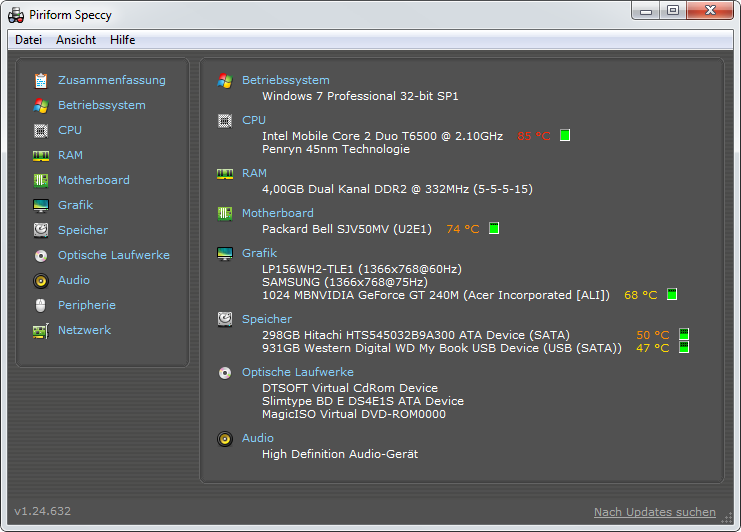Click the Betriebssystem Windows flag sidebar icon
Image resolution: width=741 pixels, height=532 pixels.
(x=41, y=105)
